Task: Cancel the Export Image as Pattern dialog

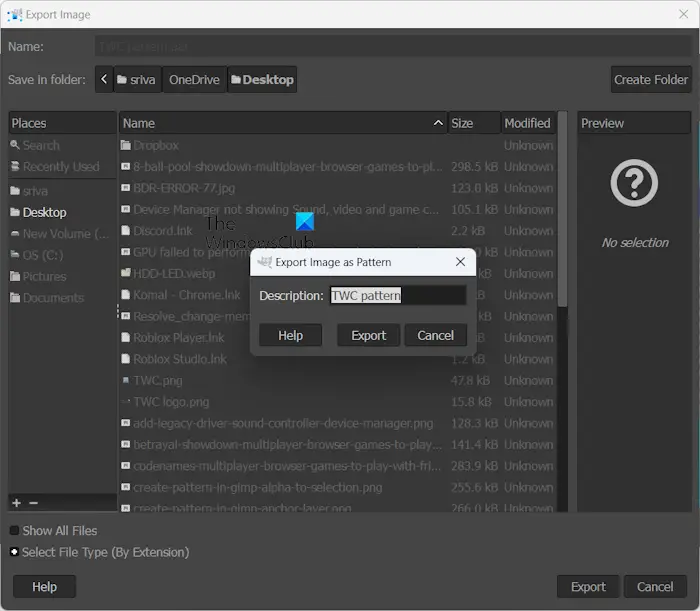Action: click(435, 335)
